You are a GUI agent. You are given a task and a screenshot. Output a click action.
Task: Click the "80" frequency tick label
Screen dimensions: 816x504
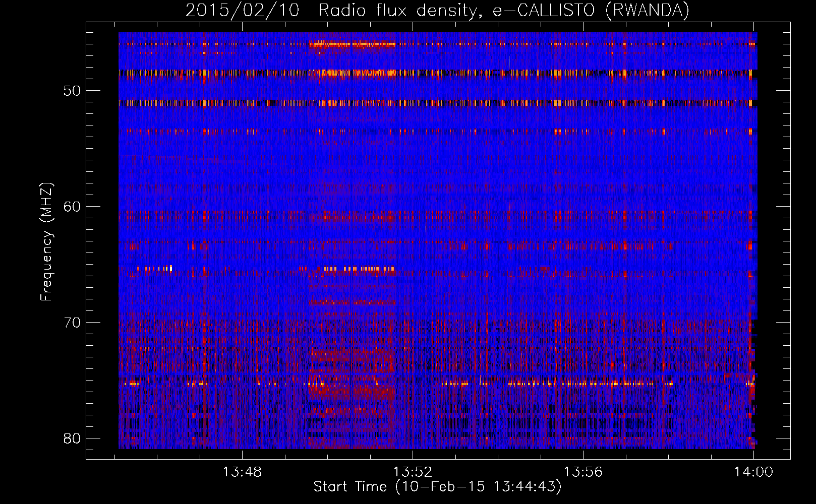[73, 438]
